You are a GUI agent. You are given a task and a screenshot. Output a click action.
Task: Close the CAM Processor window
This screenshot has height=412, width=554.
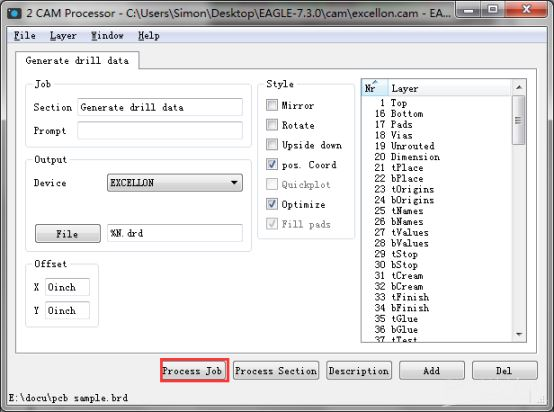point(526,10)
